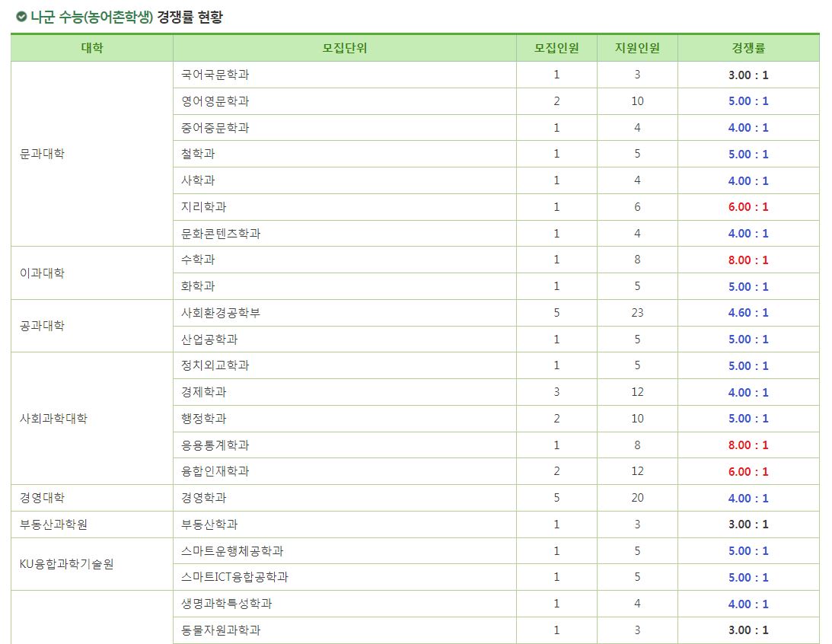Click the '지리학과' department name
Screen dimensions: 832x644
(204, 207)
